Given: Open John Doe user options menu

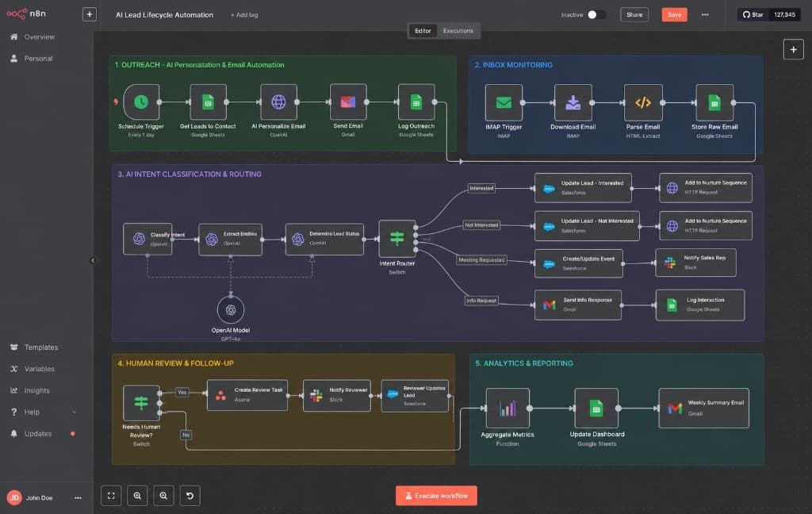Looking at the screenshot, I should click(78, 498).
